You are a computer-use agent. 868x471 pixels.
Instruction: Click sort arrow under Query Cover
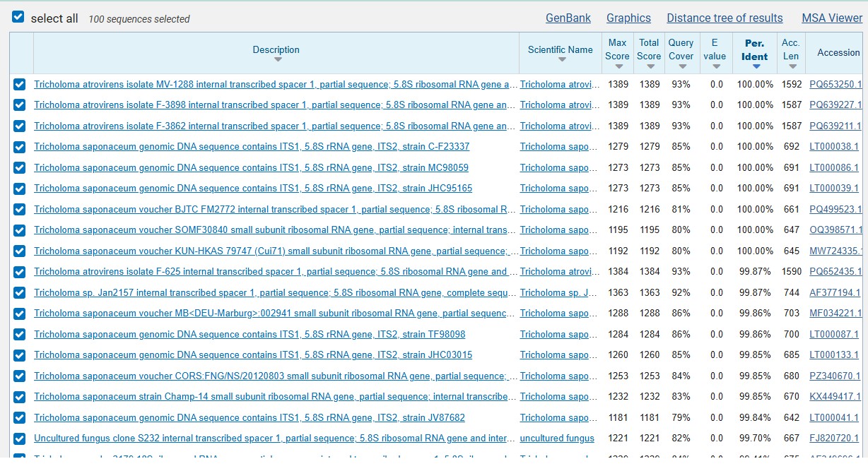tap(681, 66)
